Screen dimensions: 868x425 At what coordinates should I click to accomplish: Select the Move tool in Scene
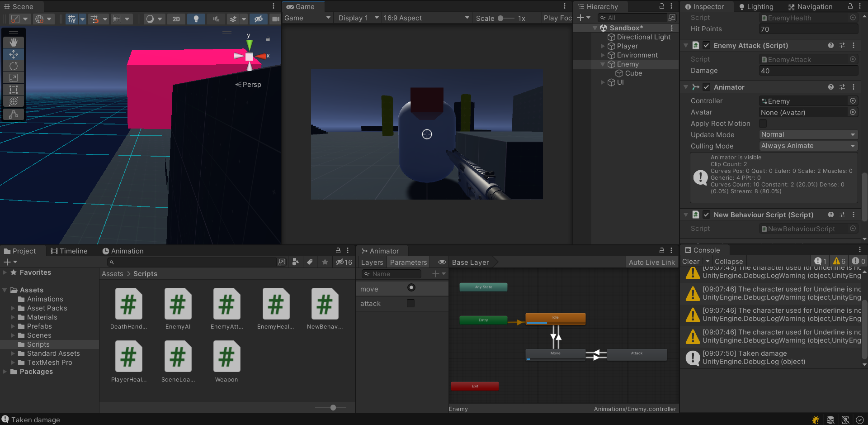(x=14, y=54)
